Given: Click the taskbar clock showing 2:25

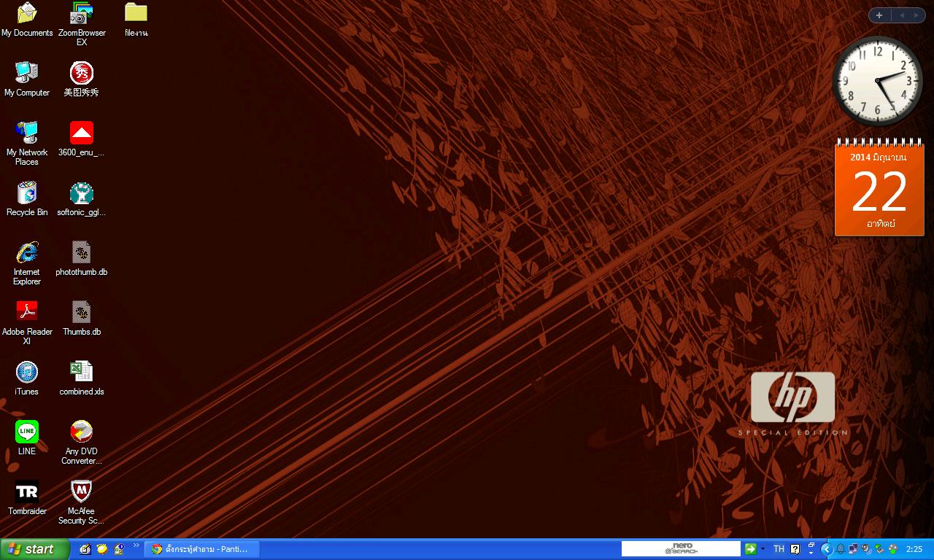Looking at the screenshot, I should coord(914,549).
